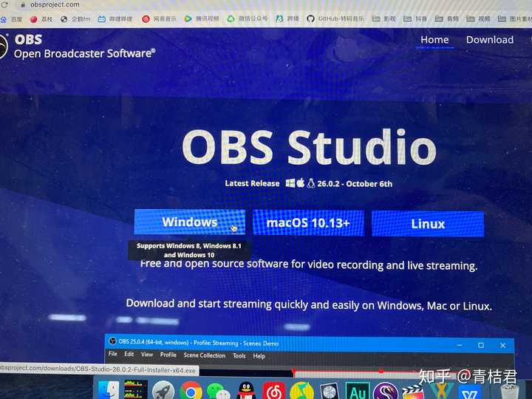The width and height of the screenshot is (532, 399).
Task: Go to the Home nav tab
Action: coord(434,40)
